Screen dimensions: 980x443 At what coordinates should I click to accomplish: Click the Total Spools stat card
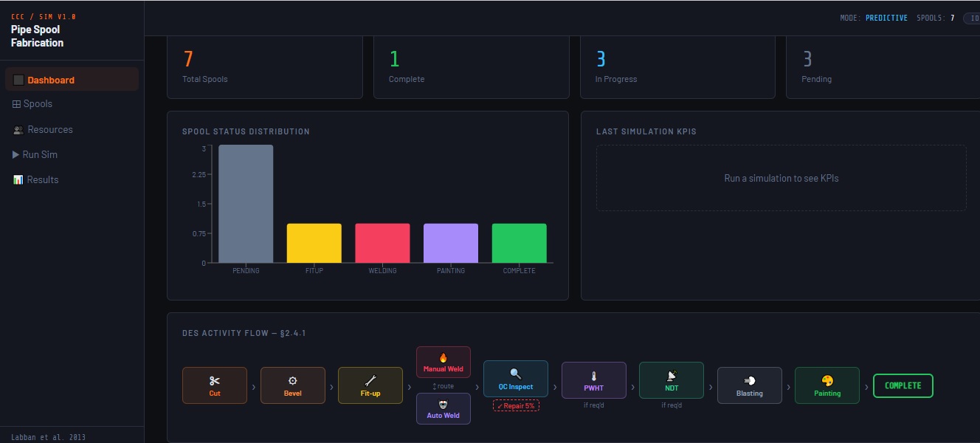(264, 66)
